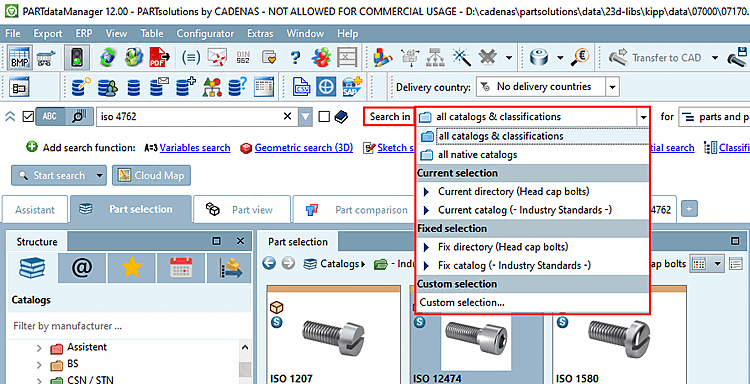Click Transfer to CAD button
Screen dimensions: 750x384
tap(655, 58)
